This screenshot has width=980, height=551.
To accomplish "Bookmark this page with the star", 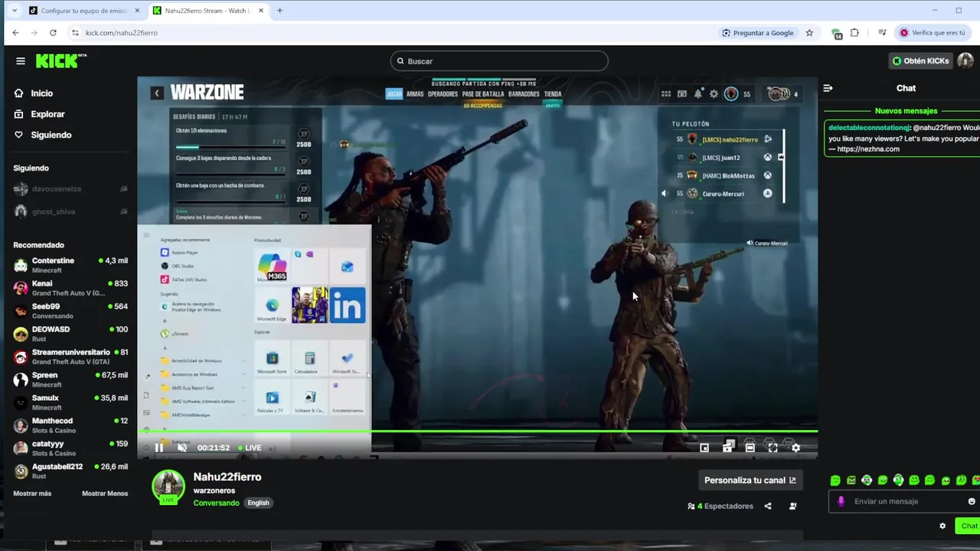I will click(809, 33).
